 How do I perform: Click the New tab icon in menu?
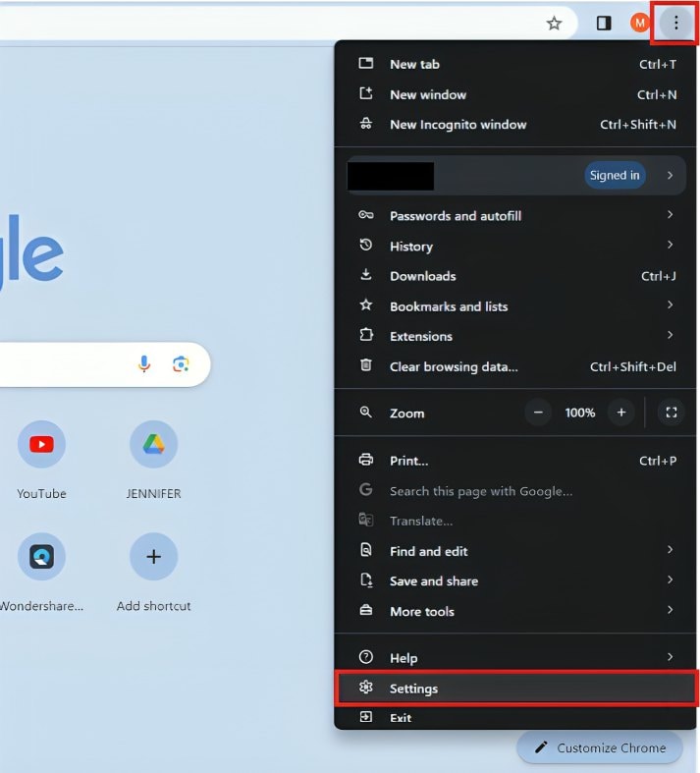click(x=366, y=63)
